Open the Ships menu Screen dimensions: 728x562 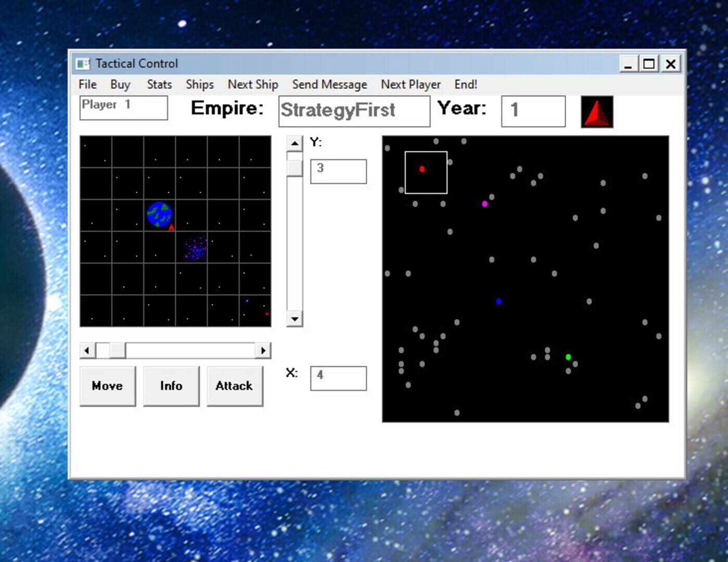(199, 84)
